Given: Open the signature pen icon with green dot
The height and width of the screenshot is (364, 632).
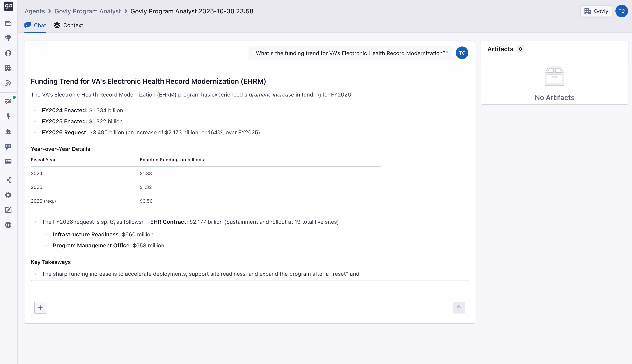Looking at the screenshot, I should (x=8, y=101).
